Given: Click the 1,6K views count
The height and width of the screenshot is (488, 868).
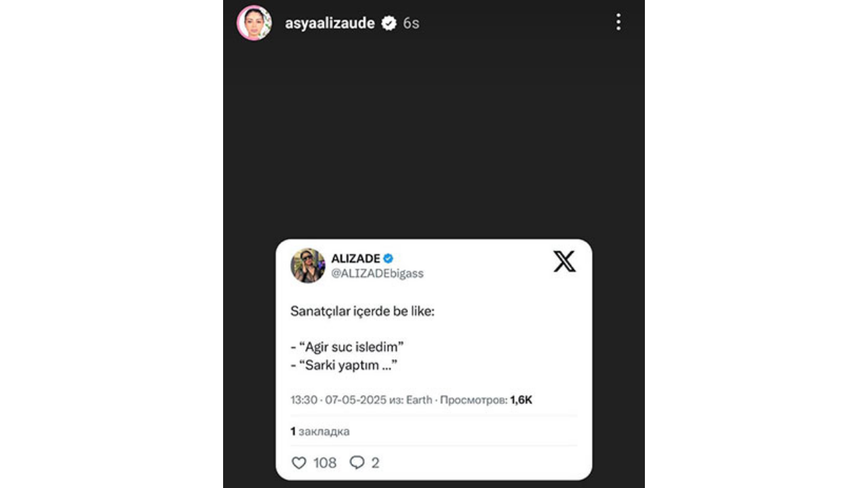Looking at the screenshot, I should [x=521, y=400].
